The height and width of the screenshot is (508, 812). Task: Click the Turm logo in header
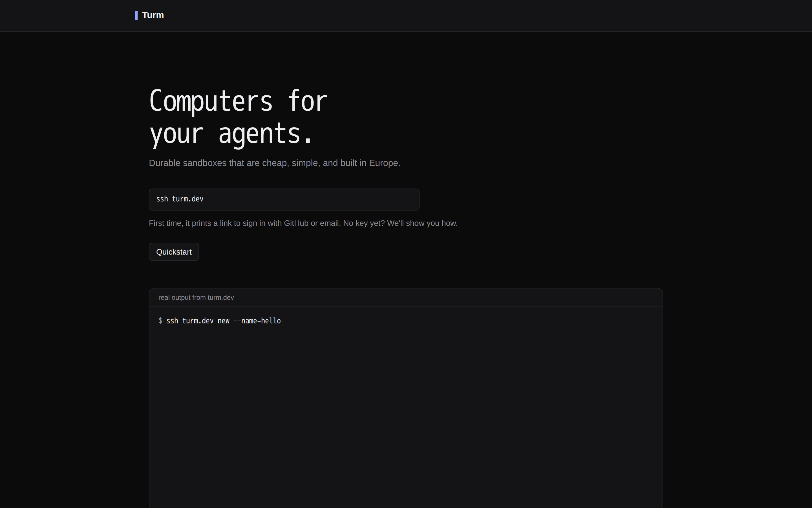[x=150, y=15]
